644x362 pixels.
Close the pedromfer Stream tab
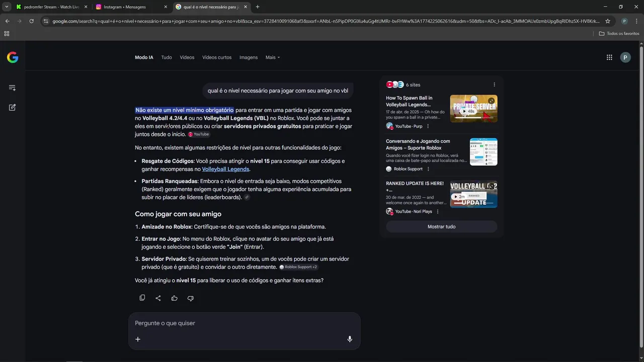point(86,7)
